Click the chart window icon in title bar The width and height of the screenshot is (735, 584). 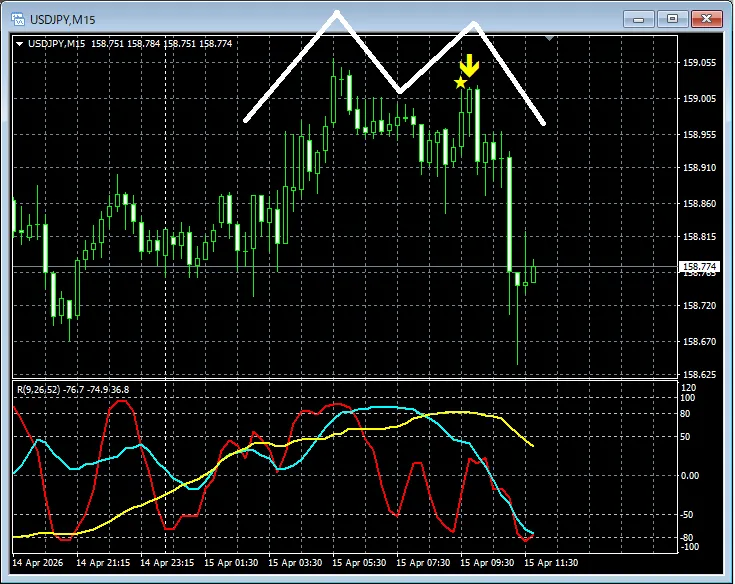coord(17,18)
